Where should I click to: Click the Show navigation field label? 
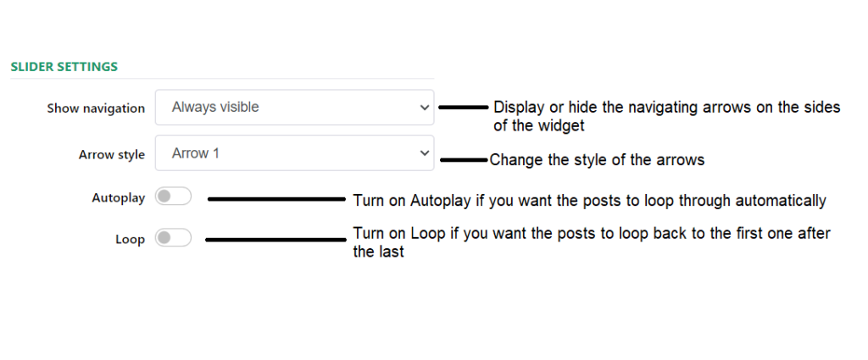point(96,108)
